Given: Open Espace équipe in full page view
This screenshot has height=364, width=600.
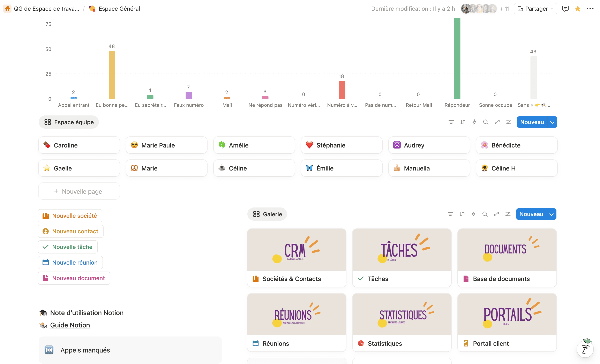Looking at the screenshot, I should click(497, 122).
